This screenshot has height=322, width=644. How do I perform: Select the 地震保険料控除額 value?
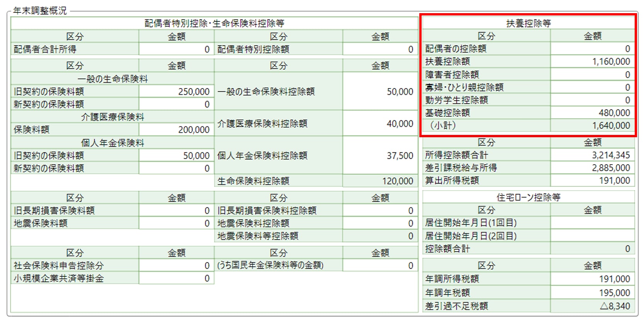coord(380,223)
